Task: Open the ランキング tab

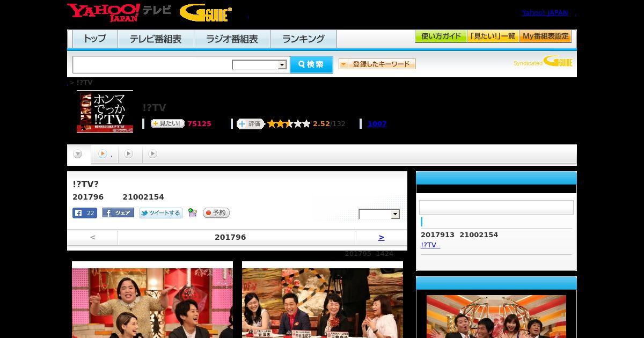Action: pos(303,39)
